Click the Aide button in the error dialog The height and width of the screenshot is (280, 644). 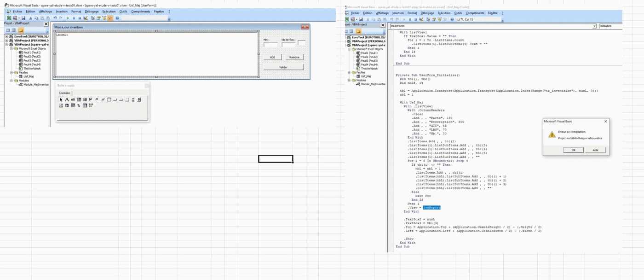tap(595, 150)
